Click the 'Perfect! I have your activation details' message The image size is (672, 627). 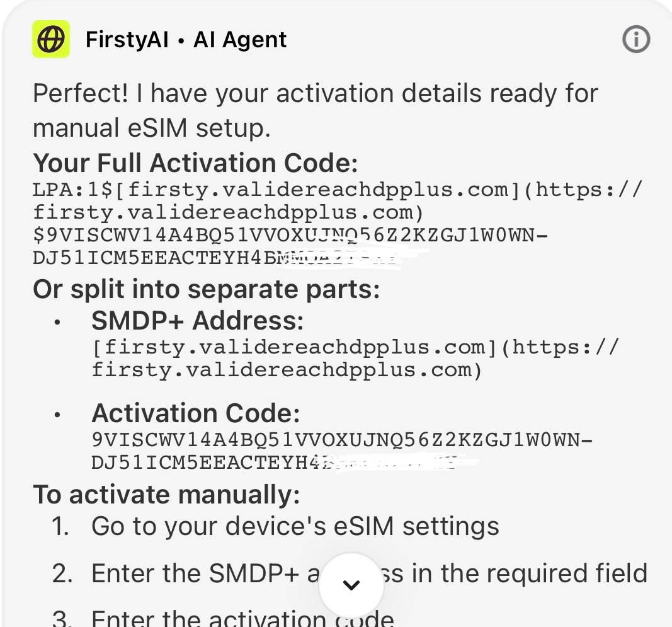tap(315, 111)
